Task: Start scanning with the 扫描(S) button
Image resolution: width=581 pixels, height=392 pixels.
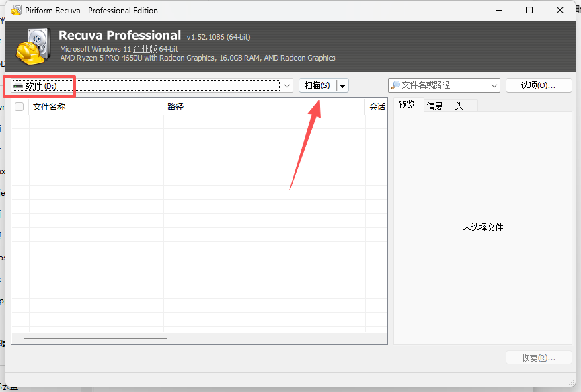Action: coord(317,86)
